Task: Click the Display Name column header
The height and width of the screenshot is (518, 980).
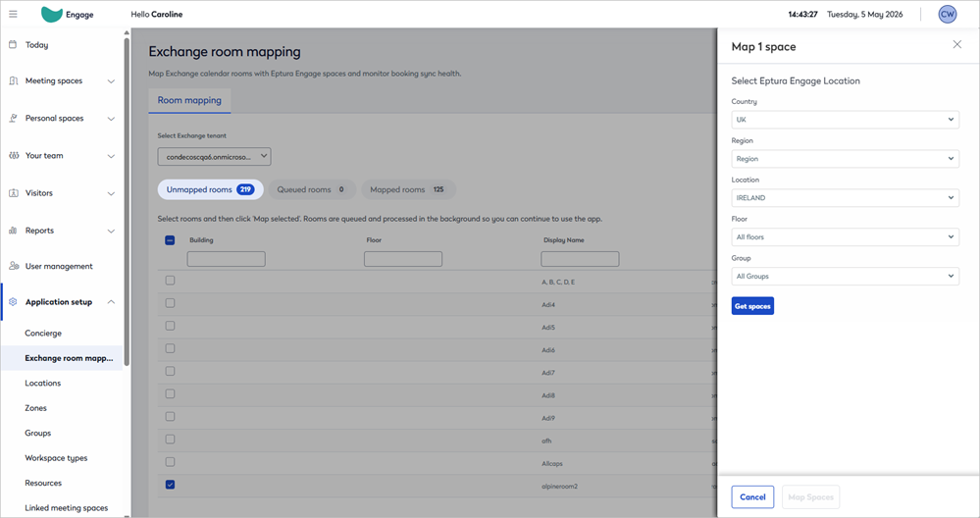Action: tap(564, 240)
